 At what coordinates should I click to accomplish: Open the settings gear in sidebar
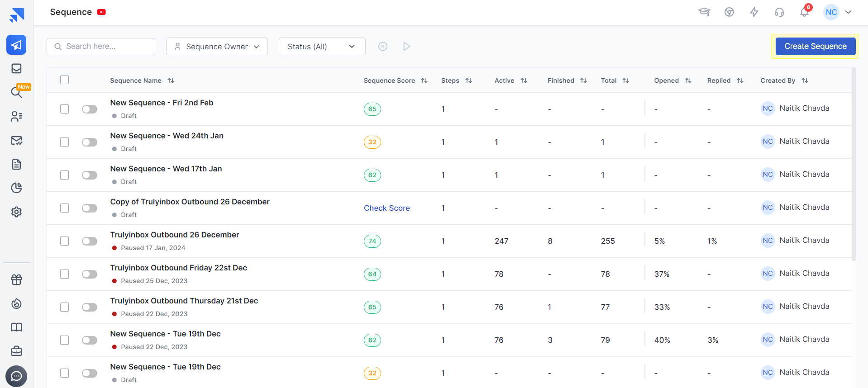[16, 212]
